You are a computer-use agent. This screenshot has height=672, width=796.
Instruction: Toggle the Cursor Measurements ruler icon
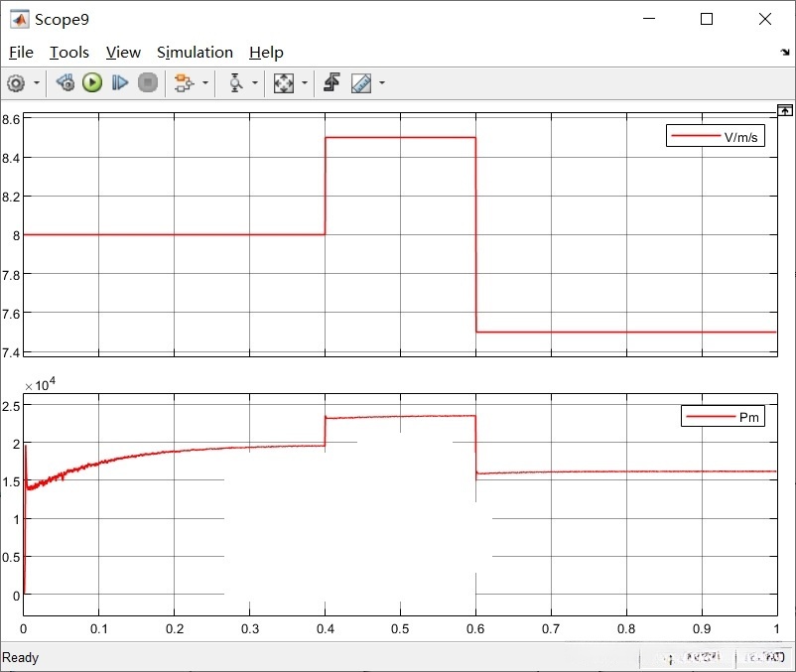click(360, 83)
